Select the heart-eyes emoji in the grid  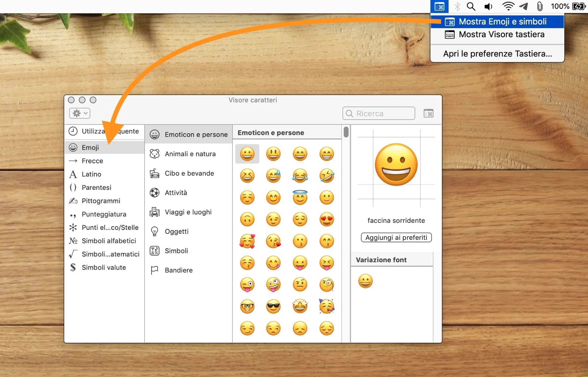(326, 219)
